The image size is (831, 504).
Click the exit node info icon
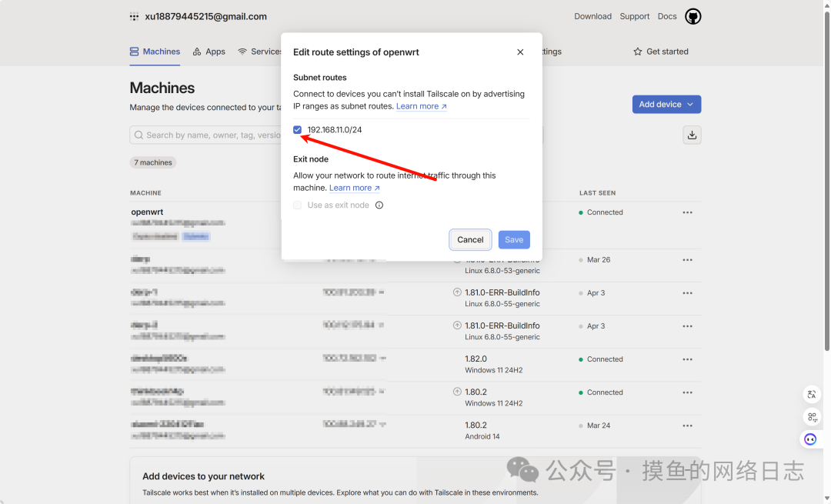379,205
